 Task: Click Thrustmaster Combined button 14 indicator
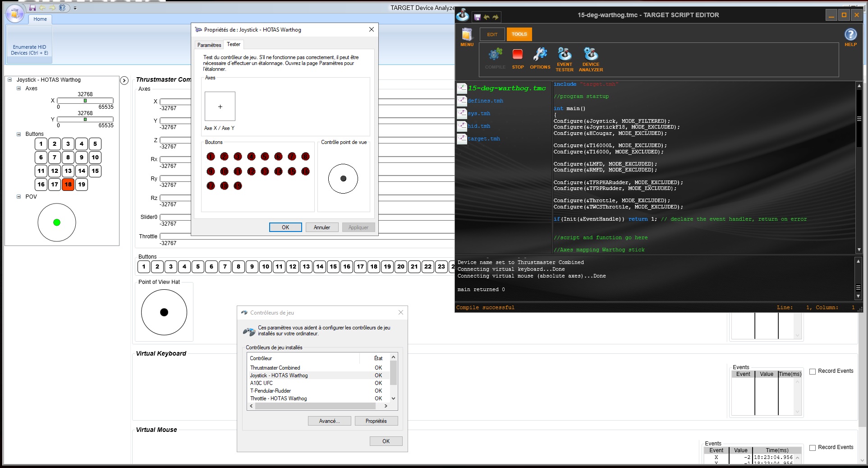(320, 267)
